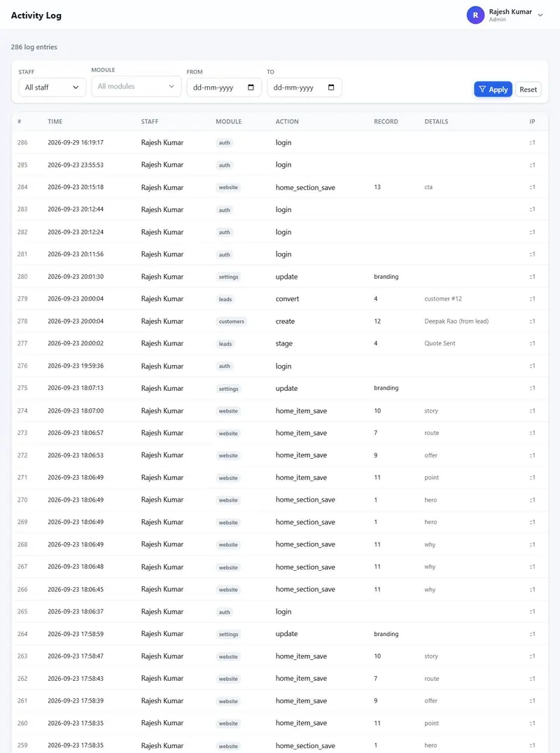Click the auth tag in row 283
Screen dimensions: 560x753
click(224, 210)
